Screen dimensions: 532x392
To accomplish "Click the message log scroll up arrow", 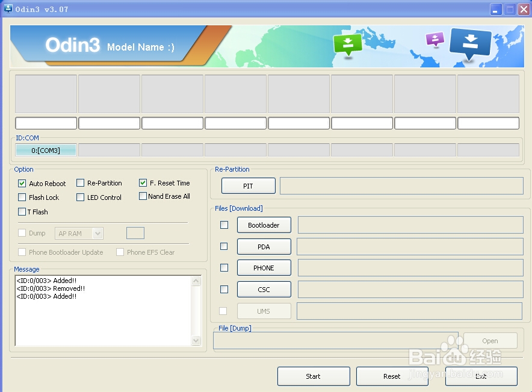I will coord(196,281).
